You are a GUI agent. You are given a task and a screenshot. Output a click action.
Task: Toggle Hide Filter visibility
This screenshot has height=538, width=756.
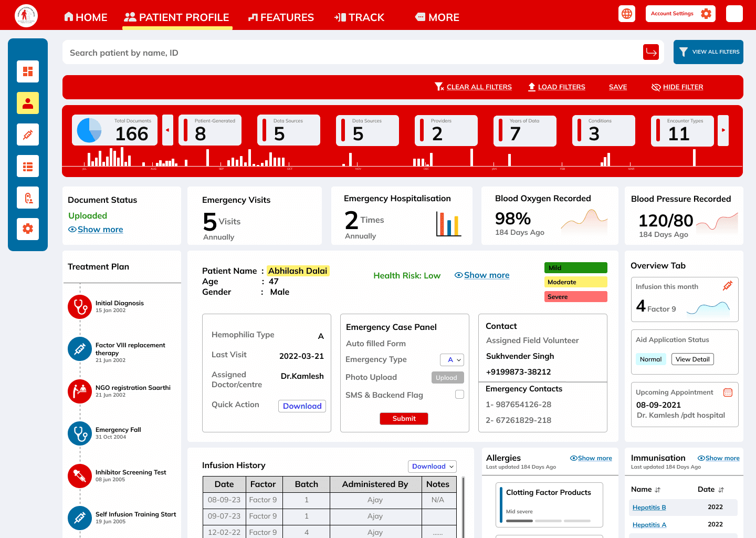point(677,87)
